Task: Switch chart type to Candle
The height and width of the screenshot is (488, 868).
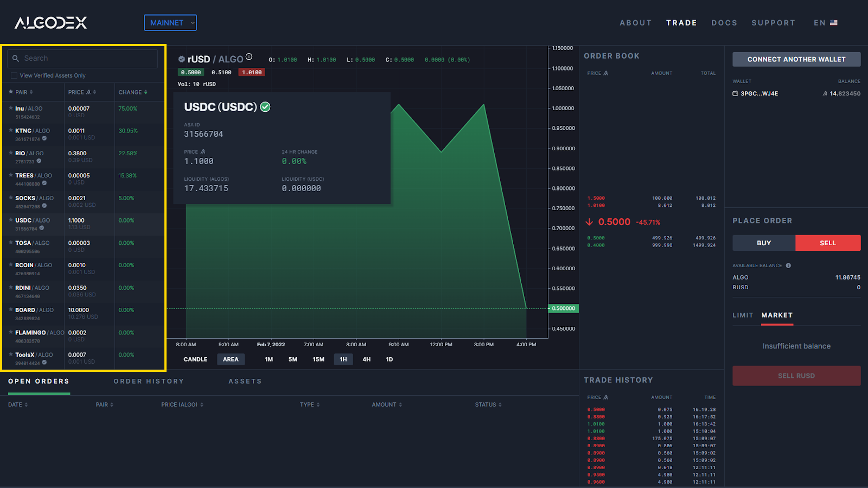Action: click(195, 359)
